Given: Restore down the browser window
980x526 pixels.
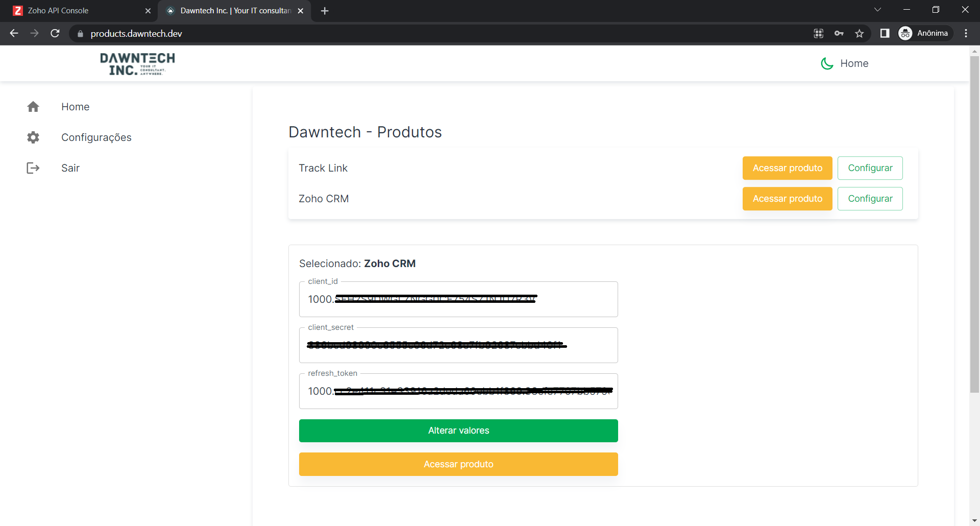Looking at the screenshot, I should click(x=936, y=10).
